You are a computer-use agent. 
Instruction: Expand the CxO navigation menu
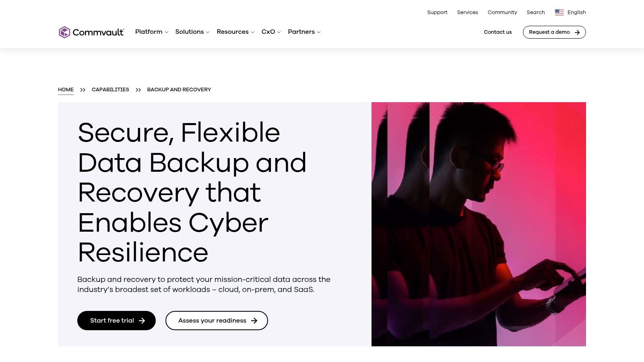click(271, 32)
